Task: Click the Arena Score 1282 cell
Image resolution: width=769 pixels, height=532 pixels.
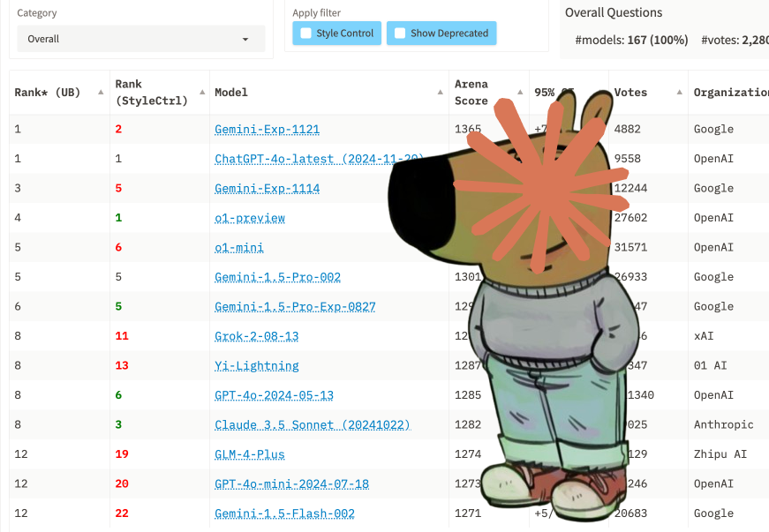Action: coord(468,424)
